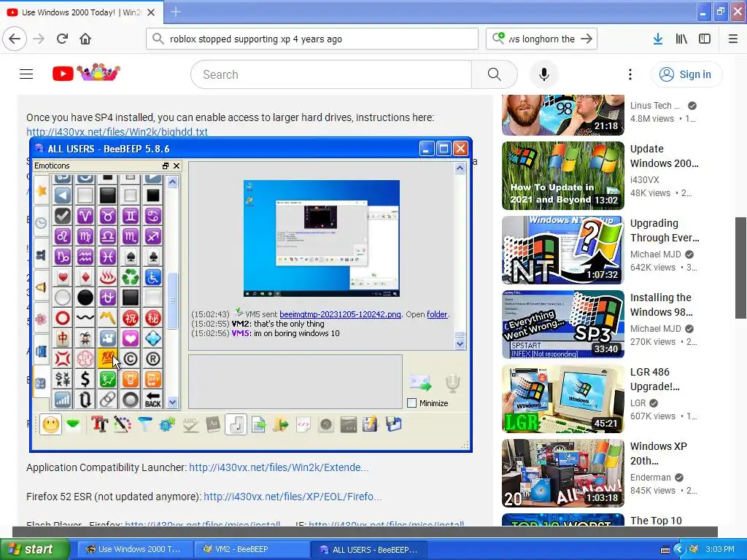
Task: Click the microphone voice message icon in BeeBEEP
Action: tap(452, 382)
